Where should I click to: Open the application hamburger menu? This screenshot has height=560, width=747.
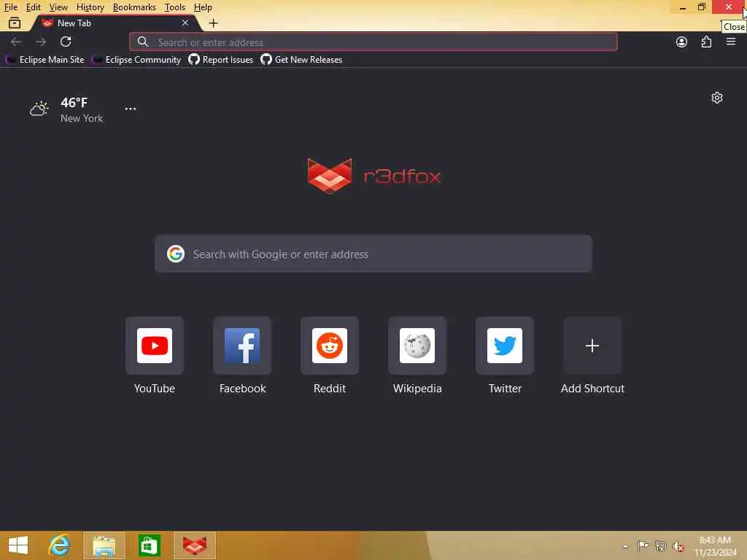(x=730, y=42)
